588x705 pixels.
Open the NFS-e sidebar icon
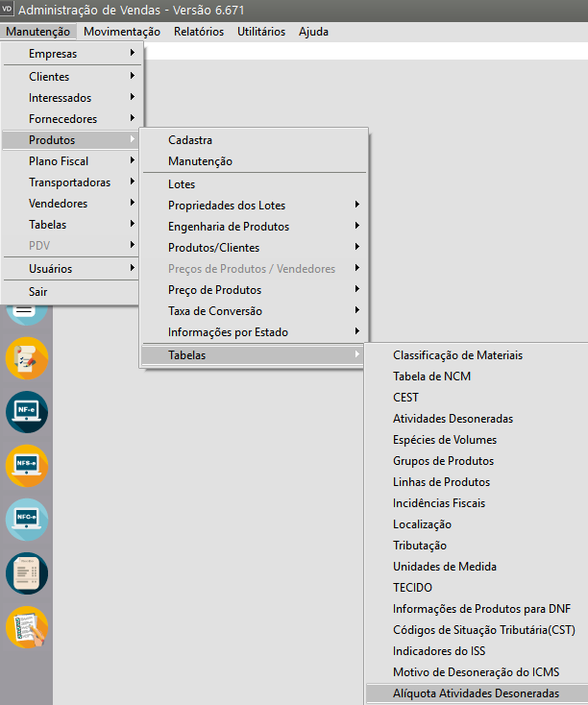click(x=26, y=466)
